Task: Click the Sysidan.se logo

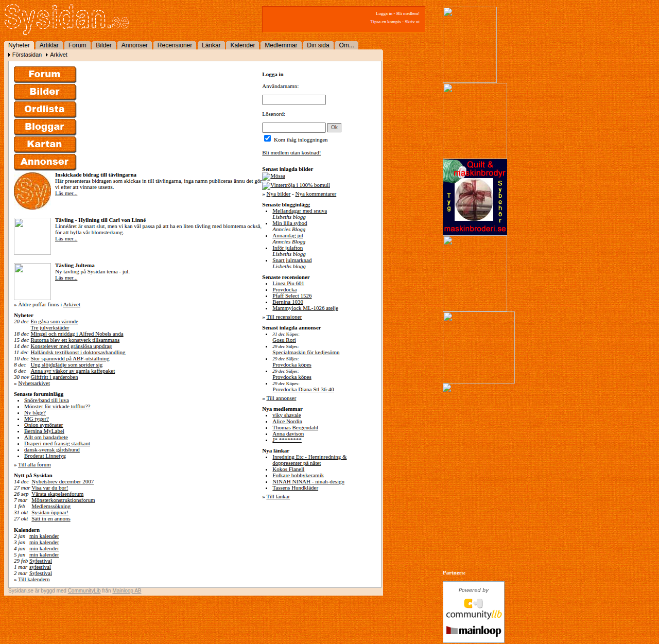Action: [x=66, y=19]
